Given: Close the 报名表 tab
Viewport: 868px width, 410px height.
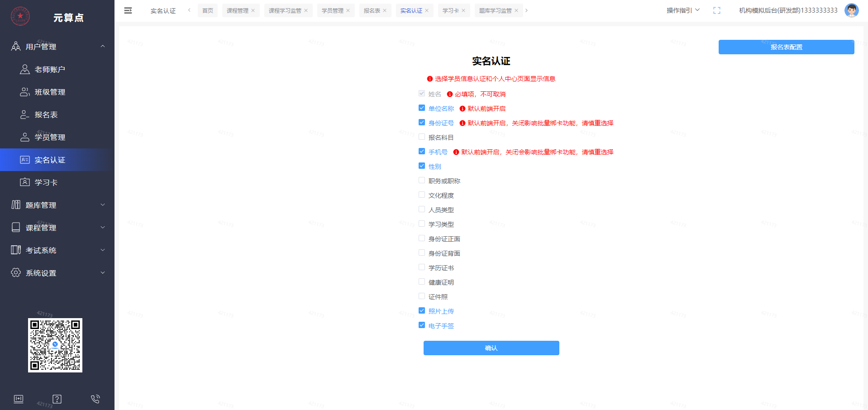Looking at the screenshot, I should pyautogui.click(x=385, y=10).
